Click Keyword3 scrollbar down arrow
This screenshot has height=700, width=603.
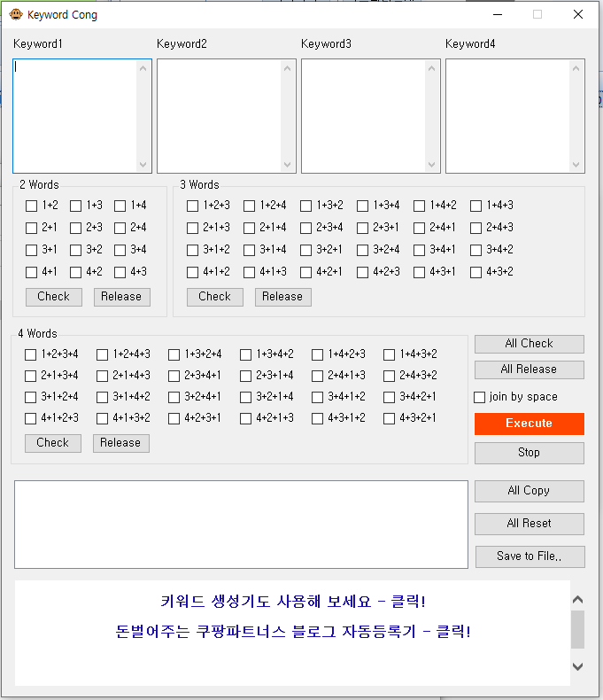point(431,164)
